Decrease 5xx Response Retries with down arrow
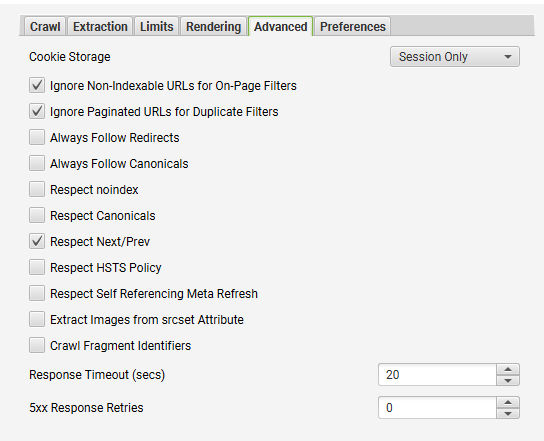The image size is (544, 441). (508, 413)
